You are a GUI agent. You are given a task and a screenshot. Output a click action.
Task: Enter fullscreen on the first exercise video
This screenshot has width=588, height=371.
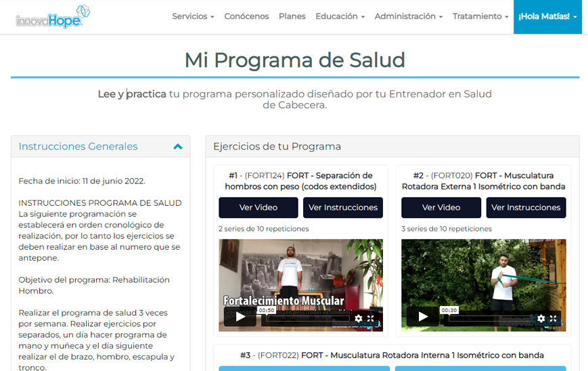point(371,318)
